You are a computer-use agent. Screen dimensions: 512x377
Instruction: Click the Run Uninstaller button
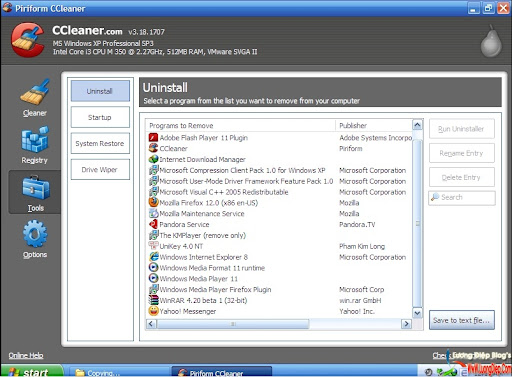pyautogui.click(x=462, y=129)
